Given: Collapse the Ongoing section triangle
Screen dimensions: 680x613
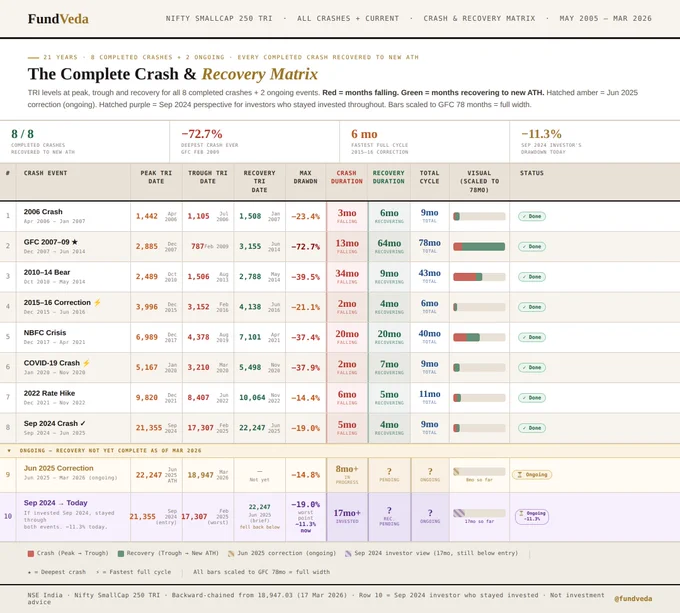Looking at the screenshot, I should click(9, 450).
